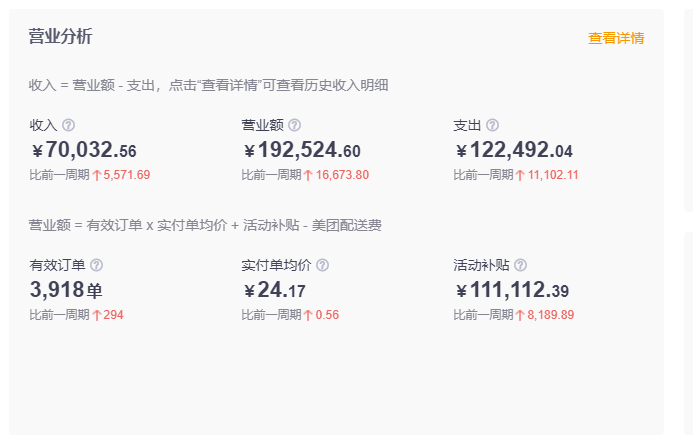Screen dimensions: 693x442
Task: Click the help icon beside 收入
Action: (68, 125)
